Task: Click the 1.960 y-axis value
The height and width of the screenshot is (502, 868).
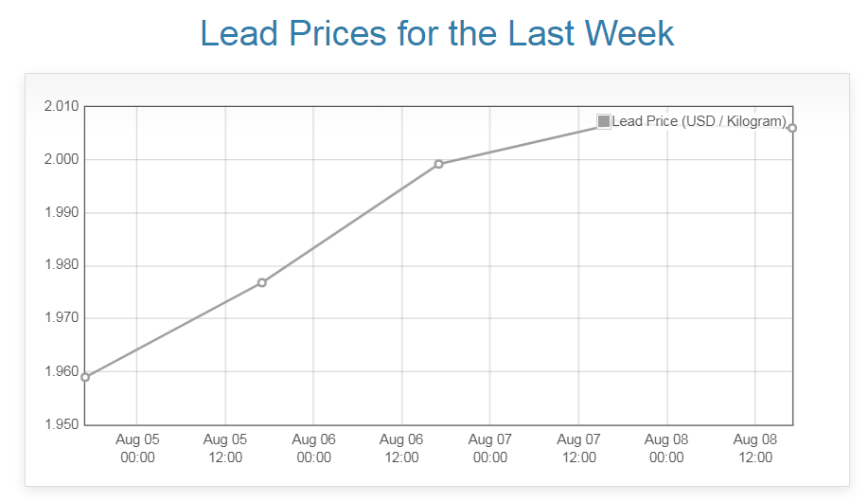Action: (x=61, y=371)
